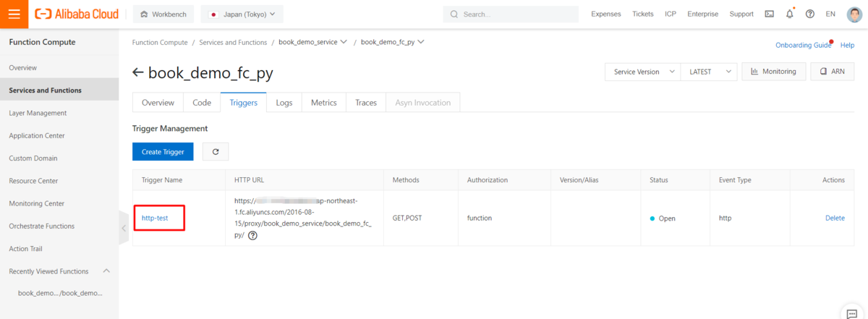Open Action Trail in sidebar
Viewport: 868px width, 319px height.
coord(59,249)
